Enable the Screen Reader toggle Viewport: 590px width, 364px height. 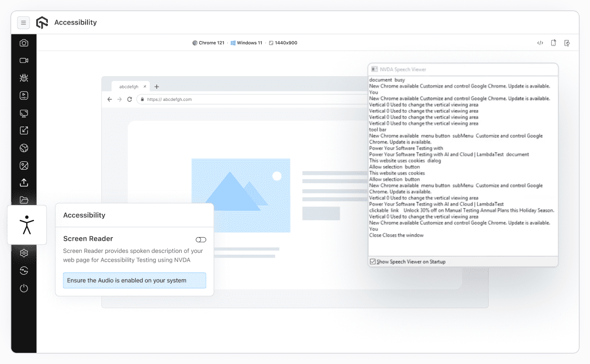[x=201, y=239]
